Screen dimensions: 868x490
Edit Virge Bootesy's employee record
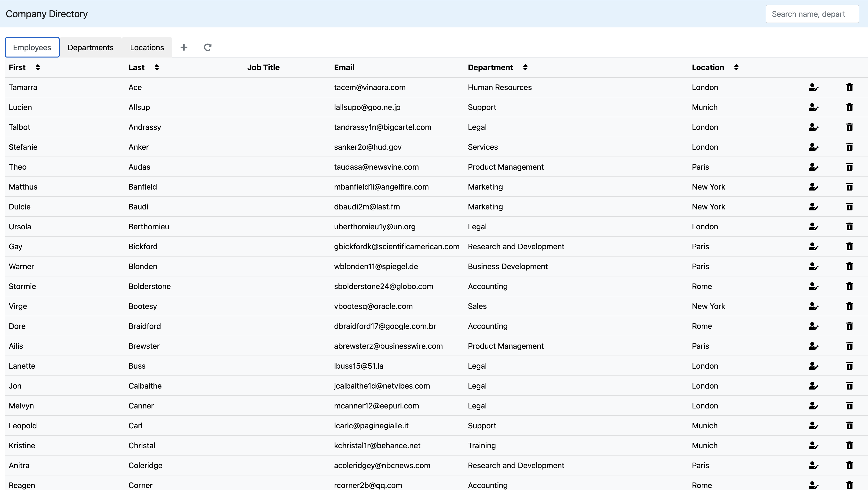click(x=813, y=306)
